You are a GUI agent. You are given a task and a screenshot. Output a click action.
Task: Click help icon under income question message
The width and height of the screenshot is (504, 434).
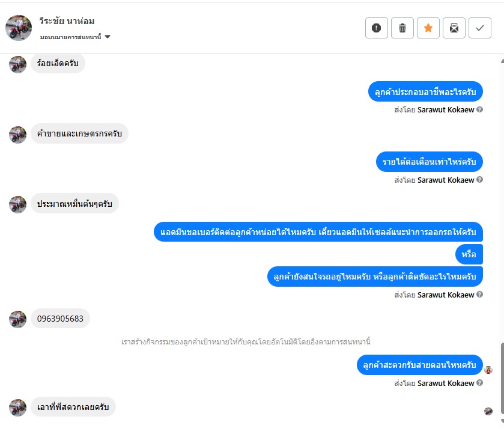pyautogui.click(x=479, y=180)
